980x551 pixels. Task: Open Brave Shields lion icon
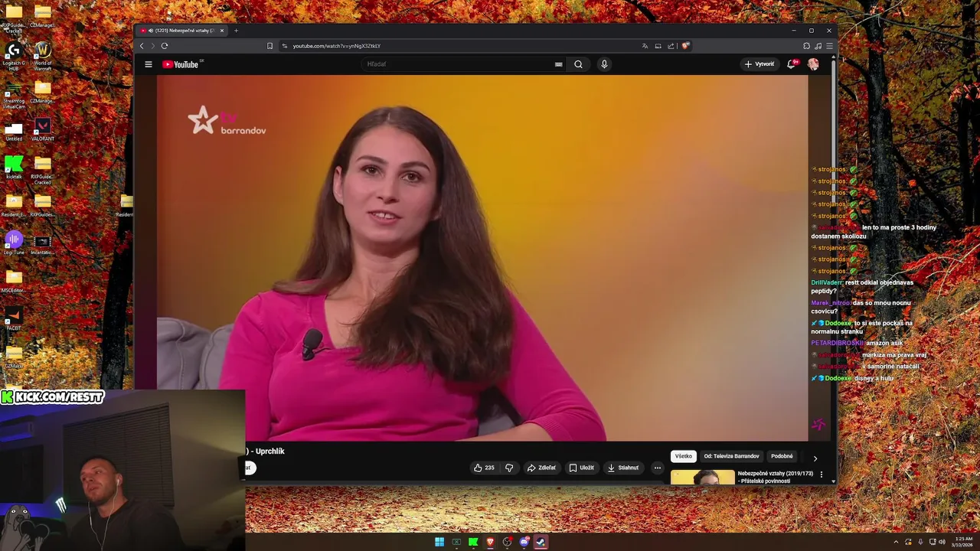(685, 46)
